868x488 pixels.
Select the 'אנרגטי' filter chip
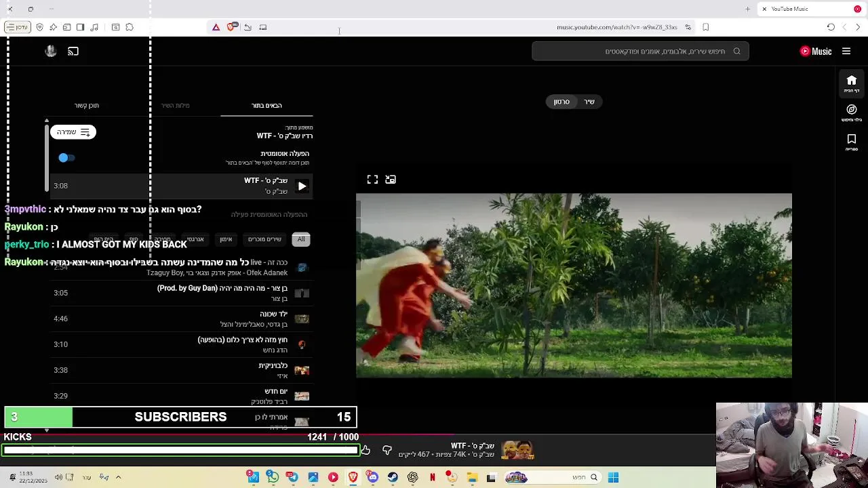(x=195, y=239)
